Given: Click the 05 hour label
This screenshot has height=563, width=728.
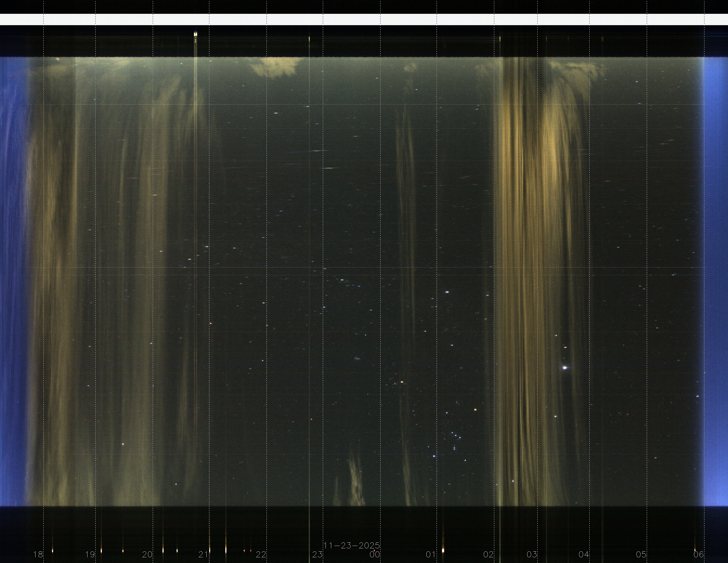Looking at the screenshot, I should click(x=641, y=554).
